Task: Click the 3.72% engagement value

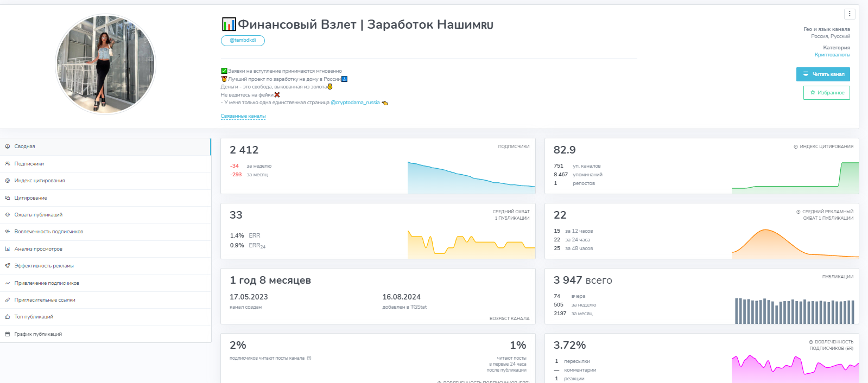Action: click(x=569, y=345)
